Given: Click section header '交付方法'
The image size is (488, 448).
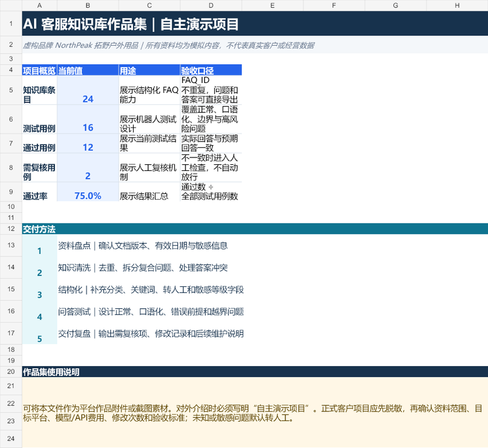Looking at the screenshot, I should (x=255, y=229).
